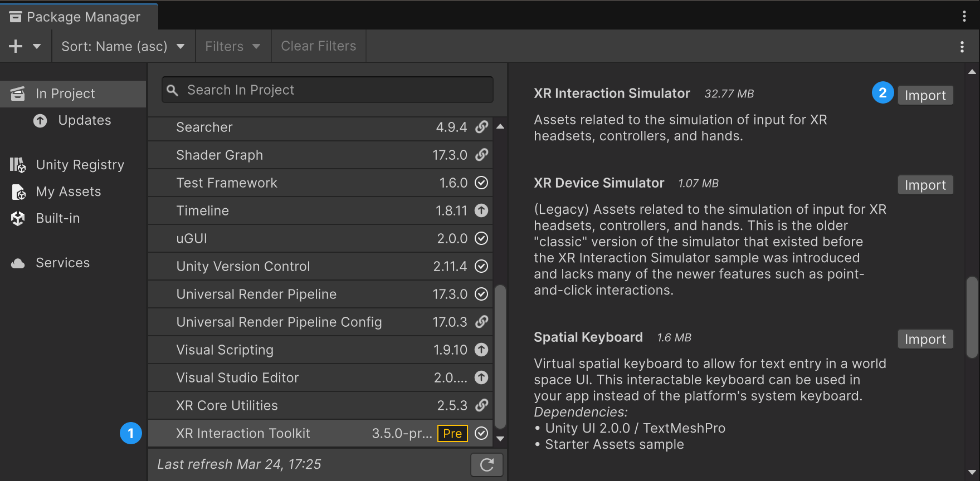
Task: Import the XR Device Simulator sample
Action: pos(925,185)
